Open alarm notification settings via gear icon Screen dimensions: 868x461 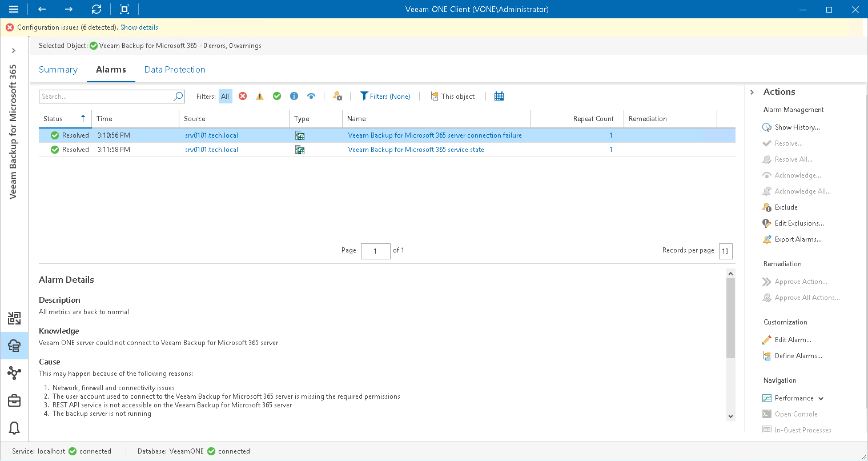[336, 96]
